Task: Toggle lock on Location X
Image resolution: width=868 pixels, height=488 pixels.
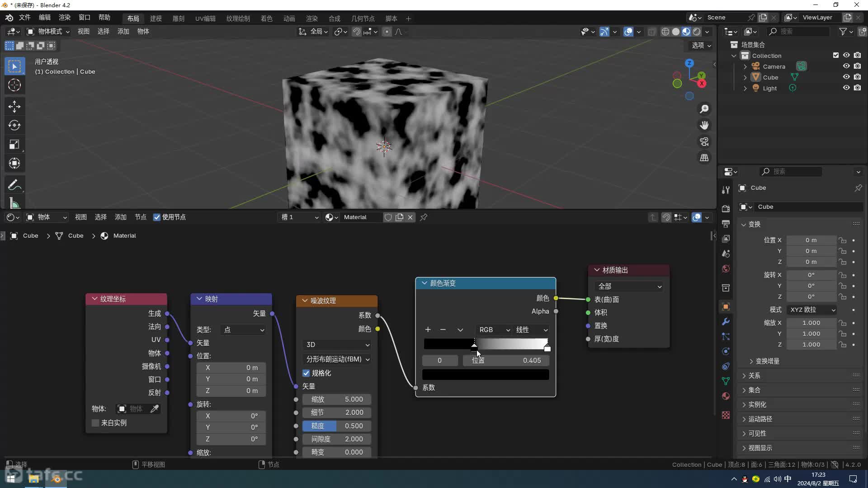Action: tap(842, 240)
